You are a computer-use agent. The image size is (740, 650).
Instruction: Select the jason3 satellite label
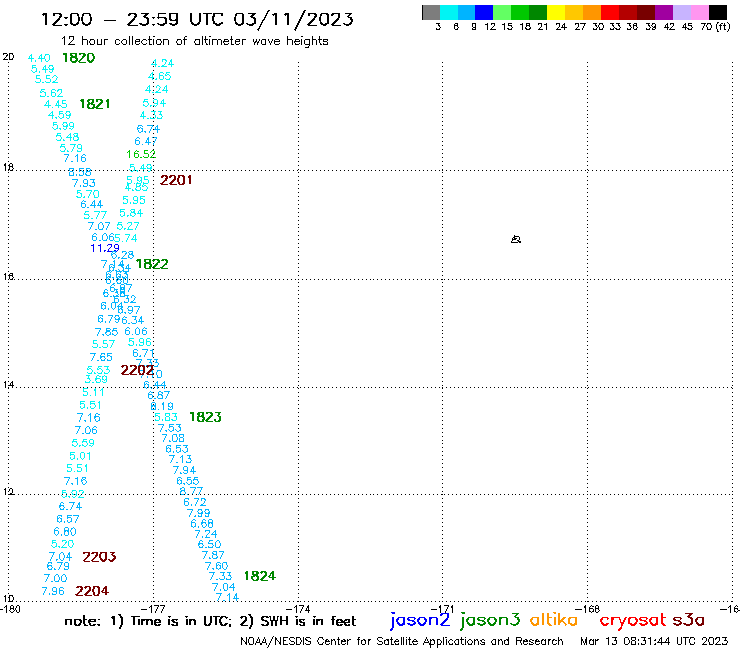tap(490, 621)
